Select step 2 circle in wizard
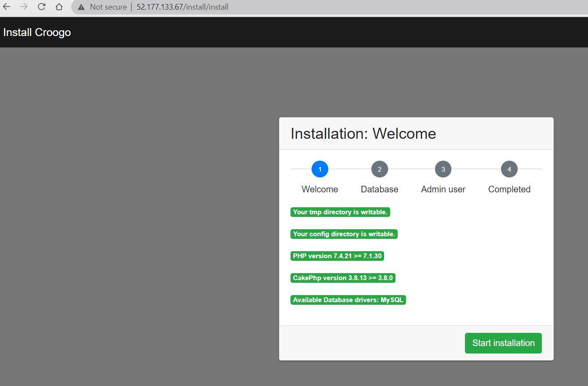This screenshot has width=588, height=386. click(380, 169)
